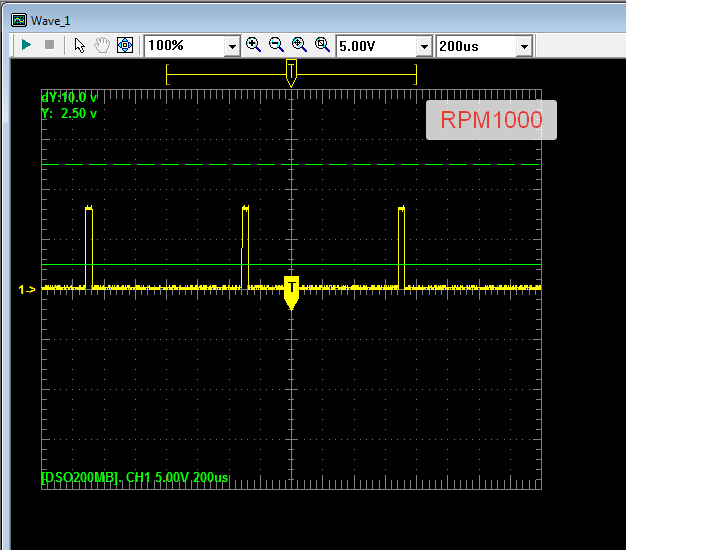The width and height of the screenshot is (716, 550).
Task: Click the third yellow pulse on the waveform
Action: coord(401,247)
